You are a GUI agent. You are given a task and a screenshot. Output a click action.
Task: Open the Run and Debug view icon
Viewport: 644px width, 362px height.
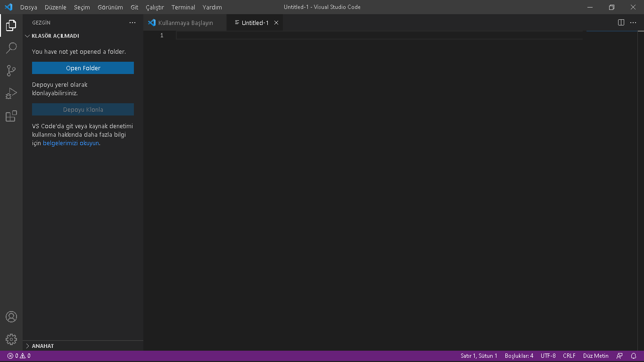tap(11, 93)
